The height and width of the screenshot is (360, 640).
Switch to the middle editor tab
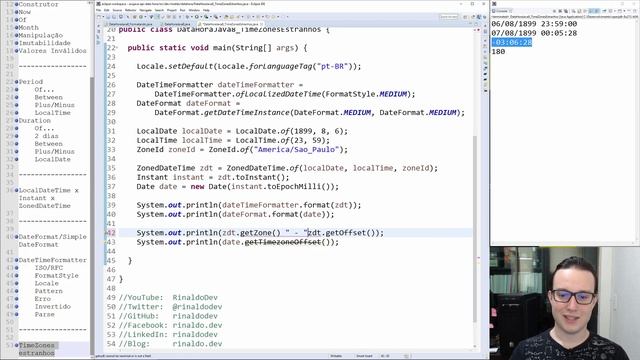point(176,24)
